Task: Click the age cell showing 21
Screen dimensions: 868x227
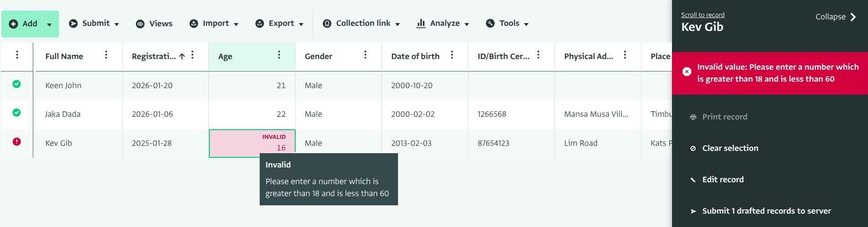Action: click(252, 85)
